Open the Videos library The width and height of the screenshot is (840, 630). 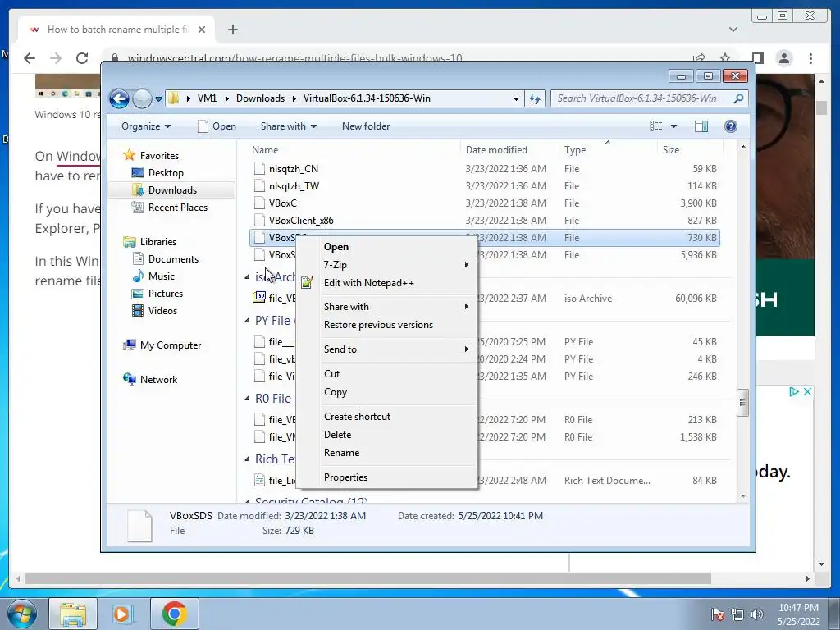click(x=162, y=311)
